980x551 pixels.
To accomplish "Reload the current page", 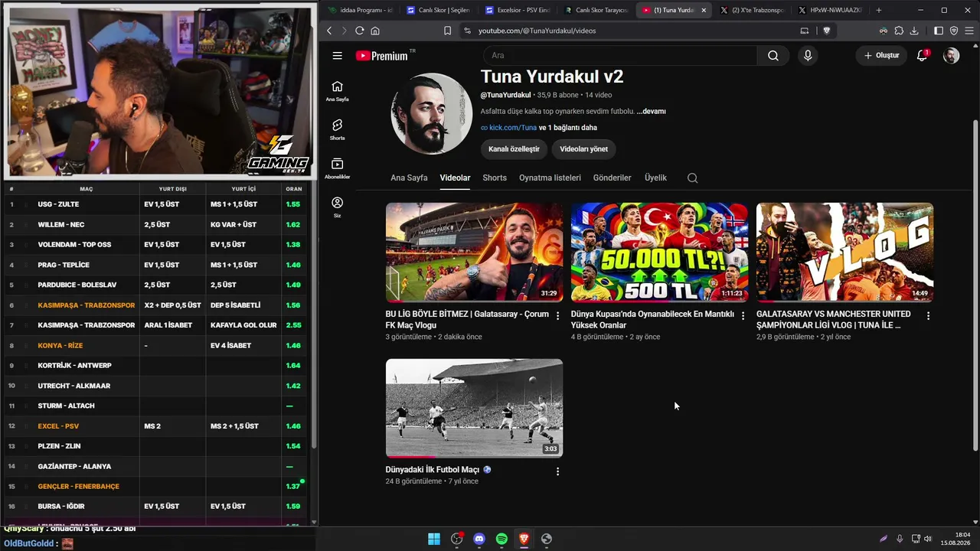I will point(359,31).
